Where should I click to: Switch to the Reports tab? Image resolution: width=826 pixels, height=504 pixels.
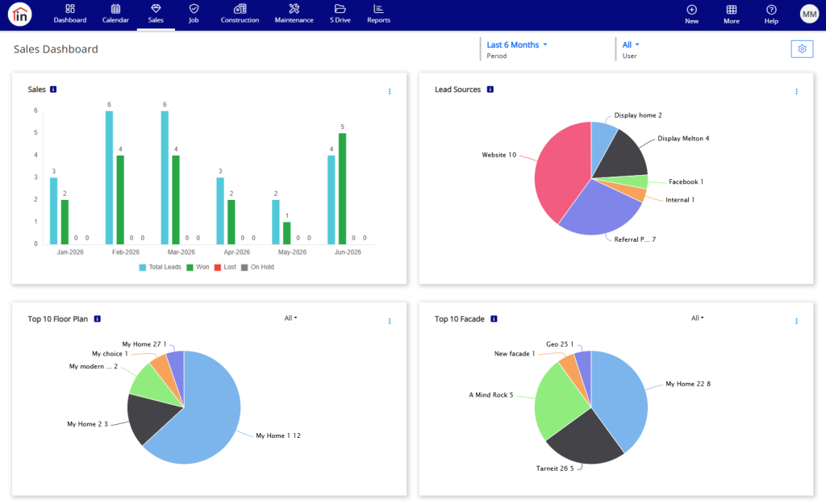(378, 14)
